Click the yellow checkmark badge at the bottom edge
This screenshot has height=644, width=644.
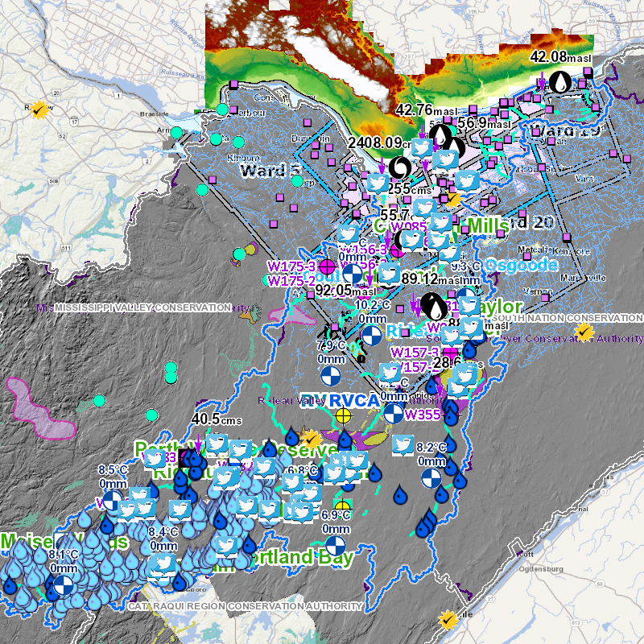point(448,619)
